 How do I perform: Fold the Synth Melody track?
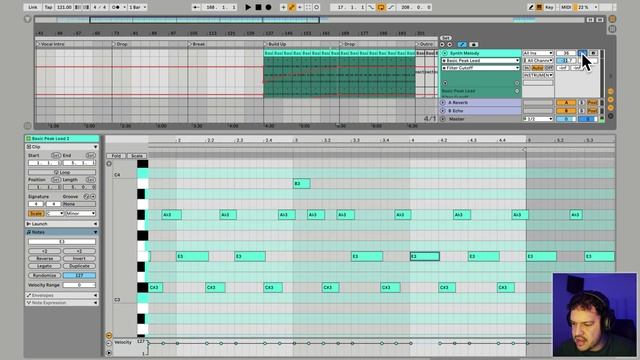tap(444, 53)
